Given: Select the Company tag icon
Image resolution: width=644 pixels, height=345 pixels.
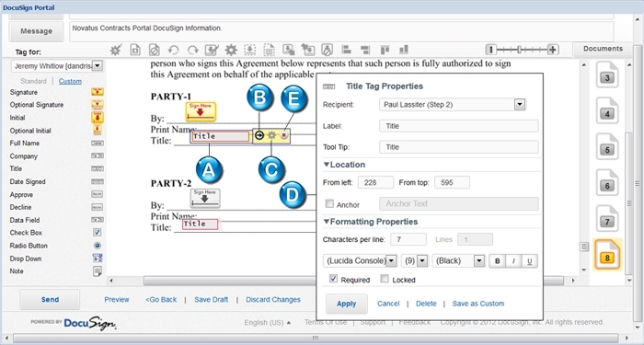Looking at the screenshot, I should click(x=98, y=155).
